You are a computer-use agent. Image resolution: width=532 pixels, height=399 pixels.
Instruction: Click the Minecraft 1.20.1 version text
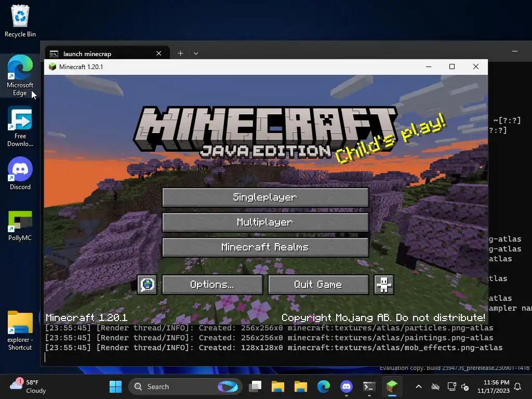pyautogui.click(x=87, y=317)
